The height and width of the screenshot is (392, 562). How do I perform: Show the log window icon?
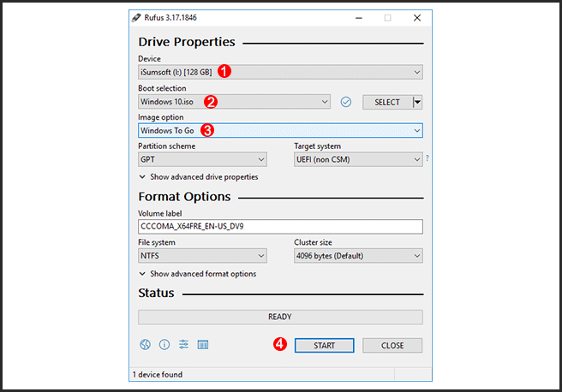point(203,345)
